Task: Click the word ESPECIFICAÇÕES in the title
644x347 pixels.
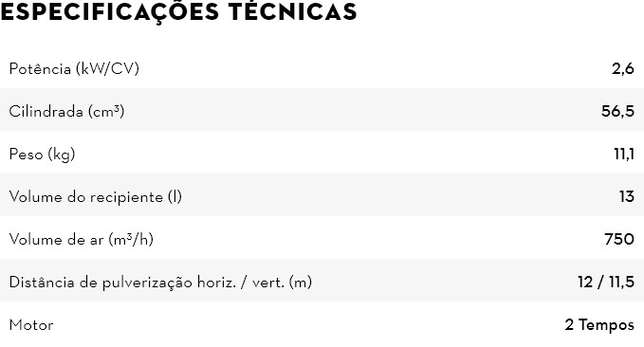Action: coord(110,12)
